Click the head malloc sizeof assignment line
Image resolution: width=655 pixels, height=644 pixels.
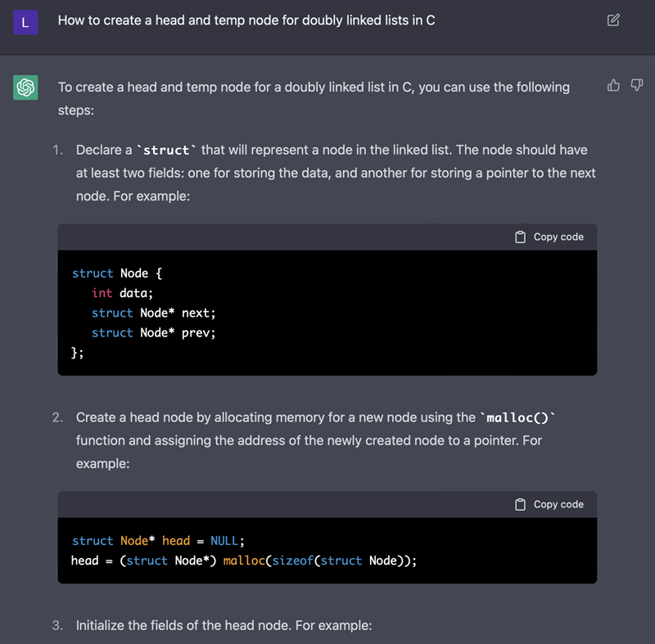244,561
